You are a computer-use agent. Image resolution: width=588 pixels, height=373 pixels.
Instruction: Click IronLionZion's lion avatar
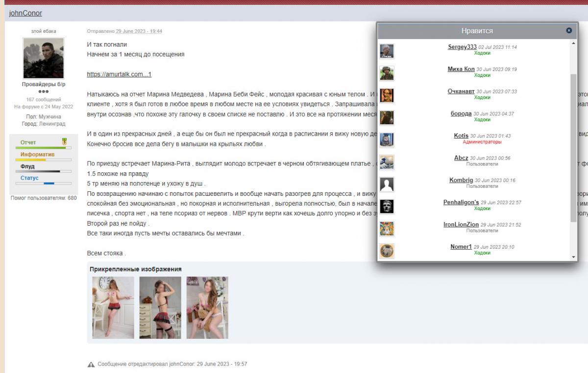[x=387, y=229]
